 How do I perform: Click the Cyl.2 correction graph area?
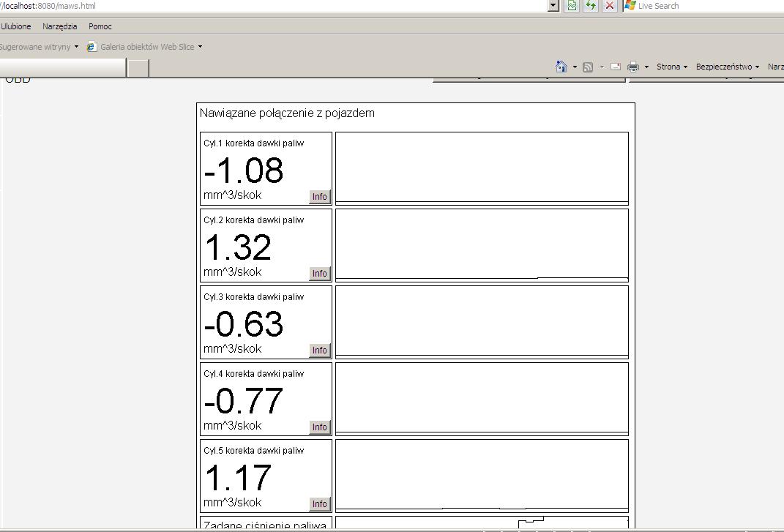point(482,245)
